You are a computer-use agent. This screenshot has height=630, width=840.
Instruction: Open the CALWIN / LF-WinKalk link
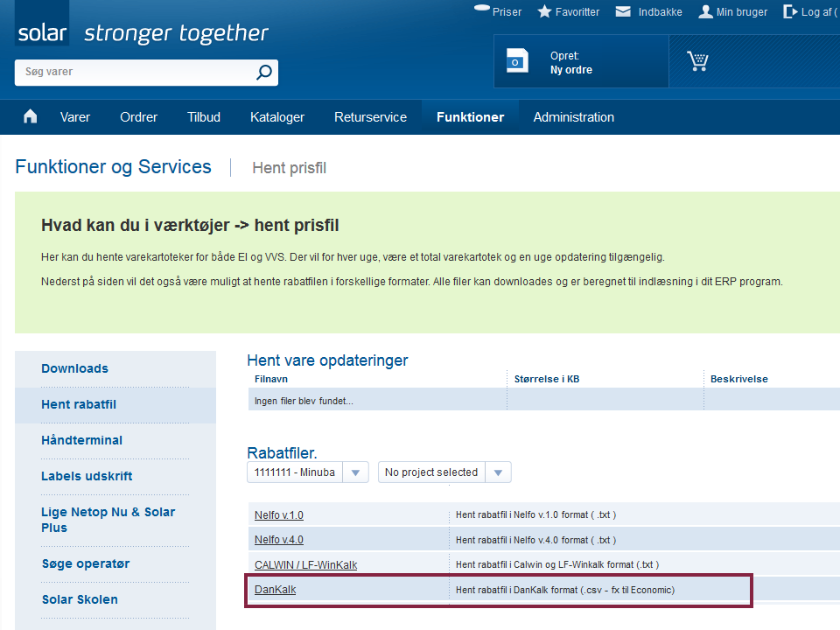pos(306,564)
